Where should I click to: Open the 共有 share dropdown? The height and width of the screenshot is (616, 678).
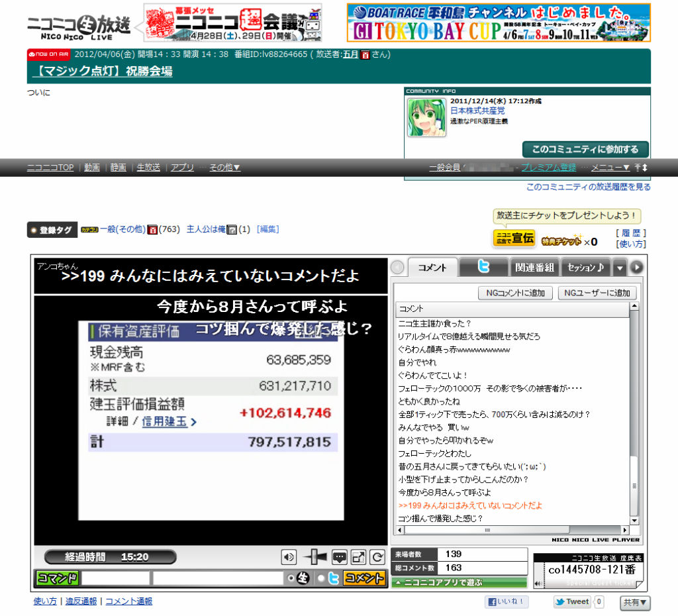tap(635, 603)
